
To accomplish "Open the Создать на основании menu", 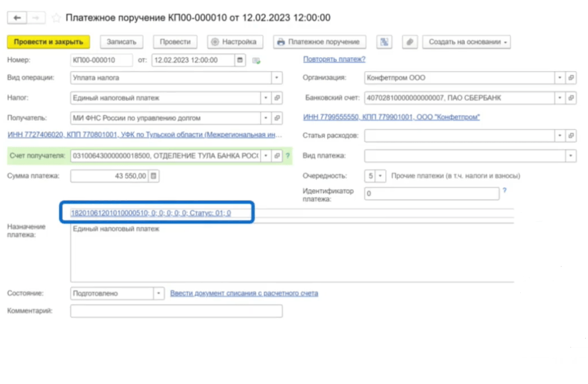I will [466, 42].
